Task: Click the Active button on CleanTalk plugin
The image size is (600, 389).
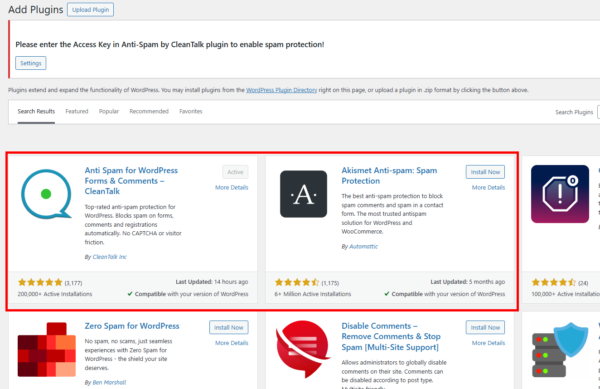Action: coord(235,172)
